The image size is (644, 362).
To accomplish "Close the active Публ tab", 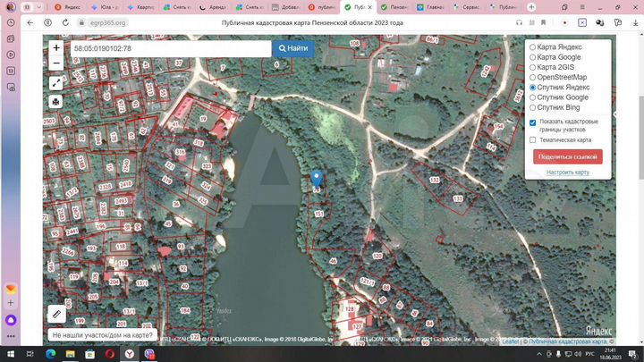I will pyautogui.click(x=369, y=7).
